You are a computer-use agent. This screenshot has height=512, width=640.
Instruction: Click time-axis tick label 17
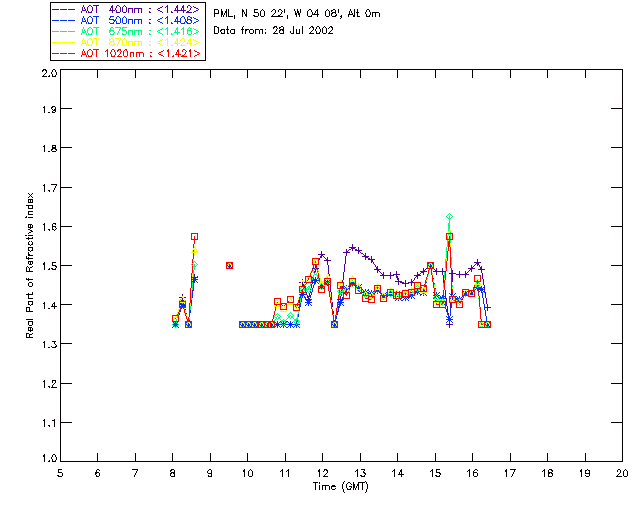pos(510,473)
